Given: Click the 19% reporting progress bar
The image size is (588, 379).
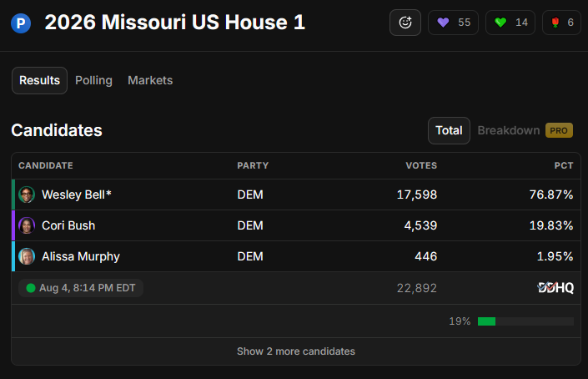Looking at the screenshot, I should coord(525,321).
